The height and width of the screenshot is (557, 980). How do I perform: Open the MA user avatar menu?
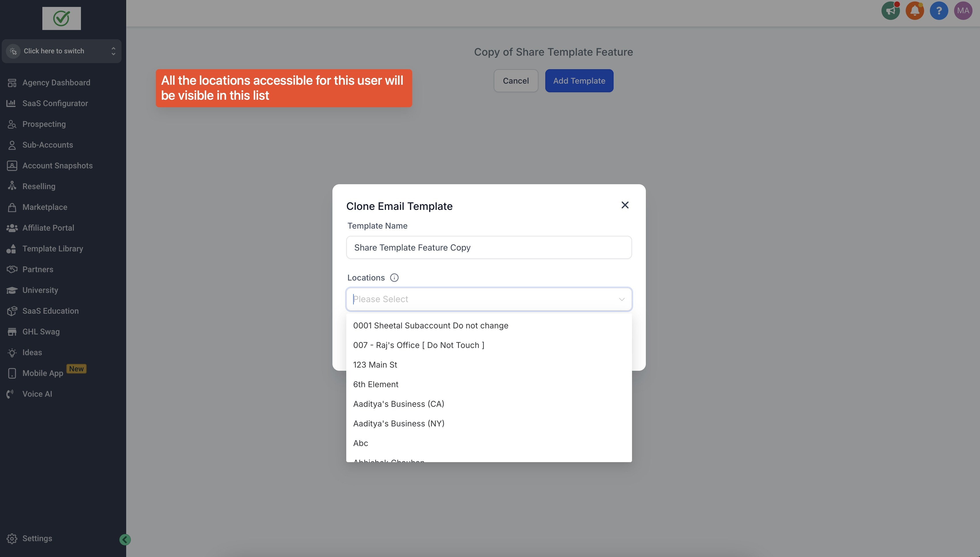pos(963,11)
